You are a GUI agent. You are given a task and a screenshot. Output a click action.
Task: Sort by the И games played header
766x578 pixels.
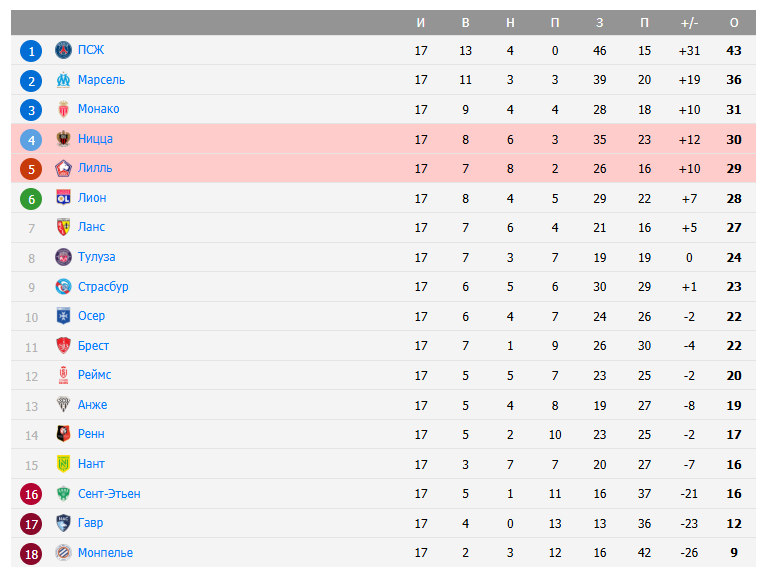421,22
